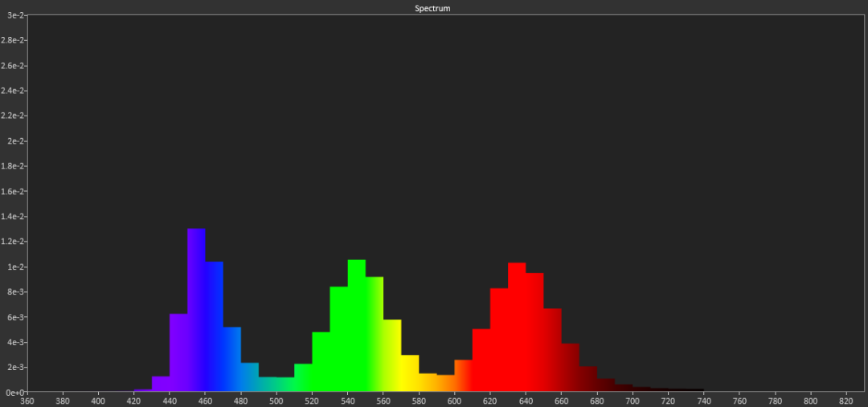Click the 440 wavelength axis label
This screenshot has width=868, height=407.
[170, 401]
